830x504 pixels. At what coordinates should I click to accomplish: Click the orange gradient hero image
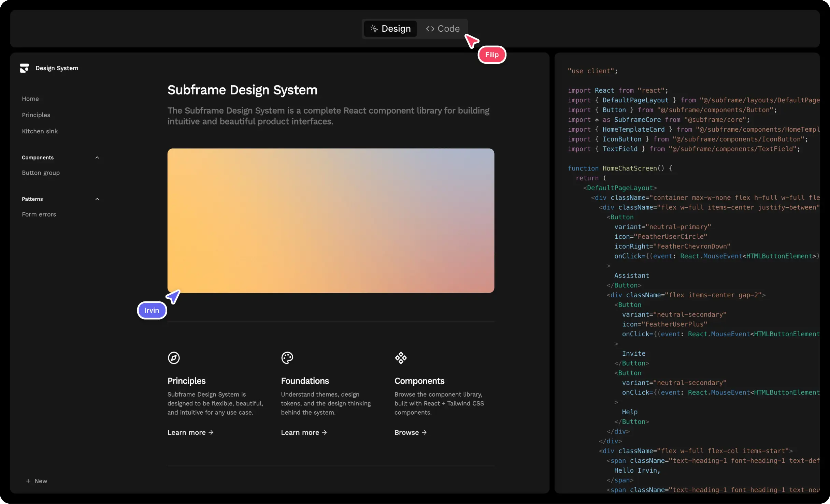pyautogui.click(x=330, y=220)
